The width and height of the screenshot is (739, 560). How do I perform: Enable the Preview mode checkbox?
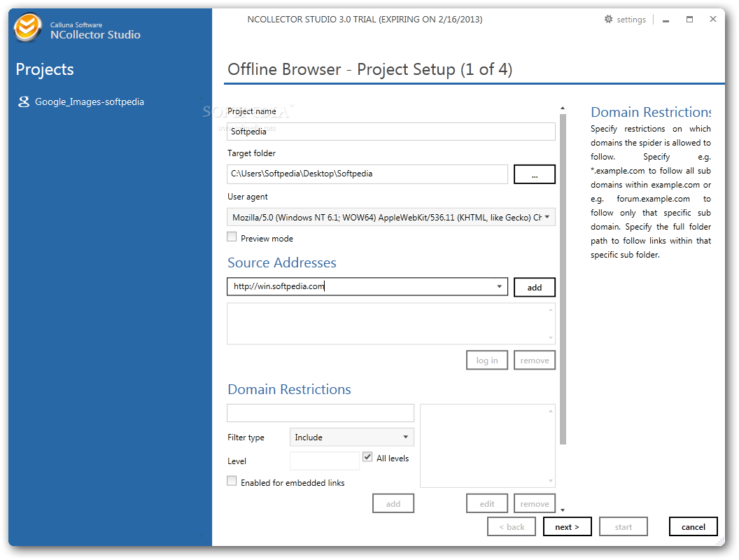(x=232, y=237)
